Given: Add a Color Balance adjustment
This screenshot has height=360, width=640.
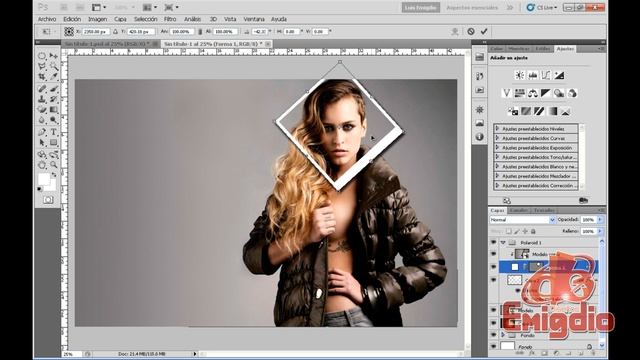Looking at the screenshot, I should click(x=533, y=93).
